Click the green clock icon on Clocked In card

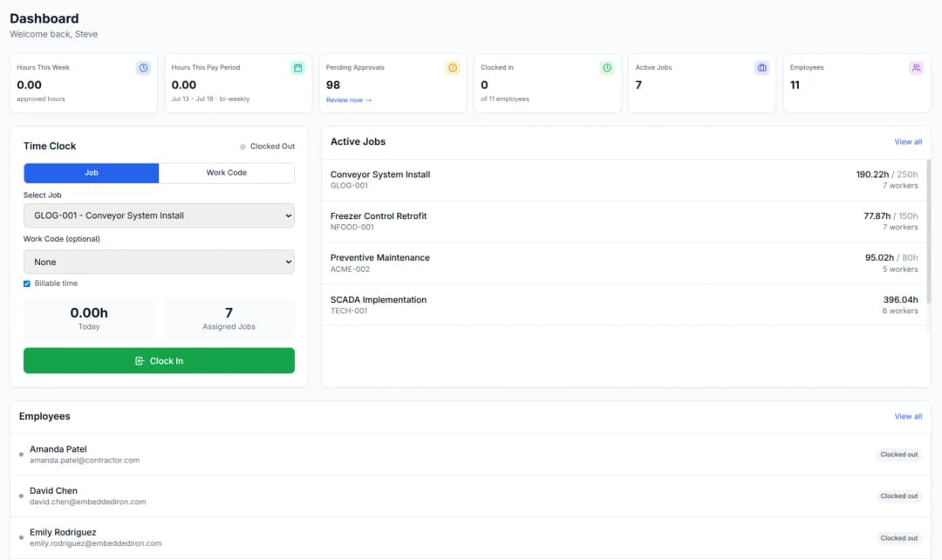click(x=607, y=68)
